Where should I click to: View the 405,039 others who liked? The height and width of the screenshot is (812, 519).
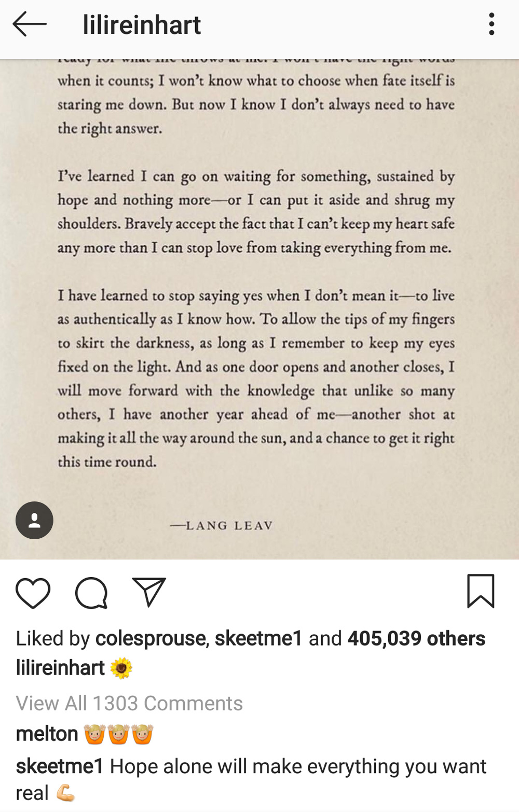point(416,638)
